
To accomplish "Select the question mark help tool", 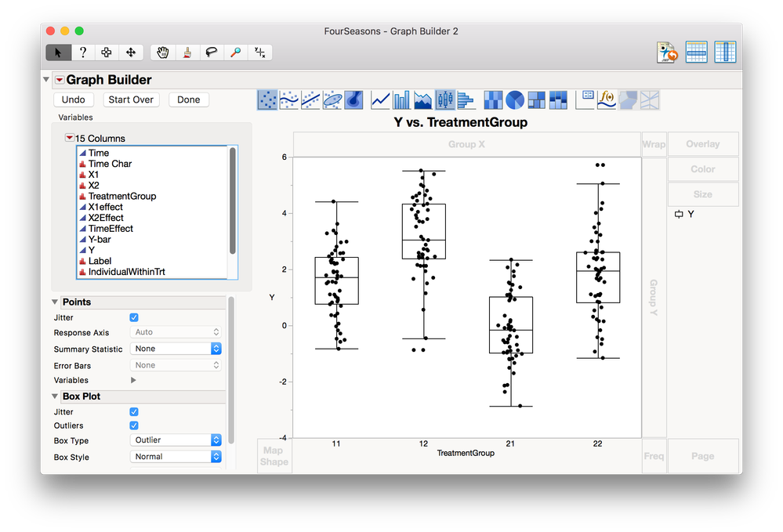I will pyautogui.click(x=83, y=52).
